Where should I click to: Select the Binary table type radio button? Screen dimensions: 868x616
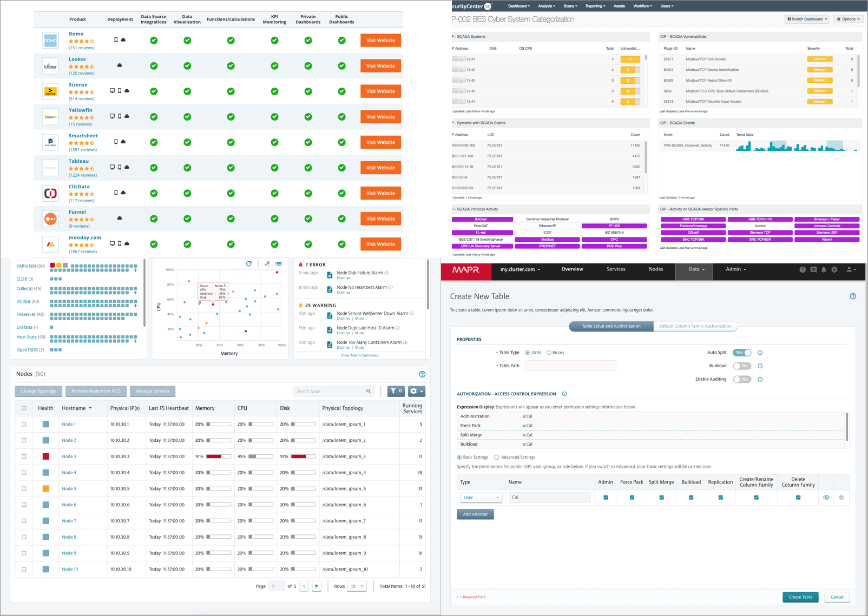549,353
